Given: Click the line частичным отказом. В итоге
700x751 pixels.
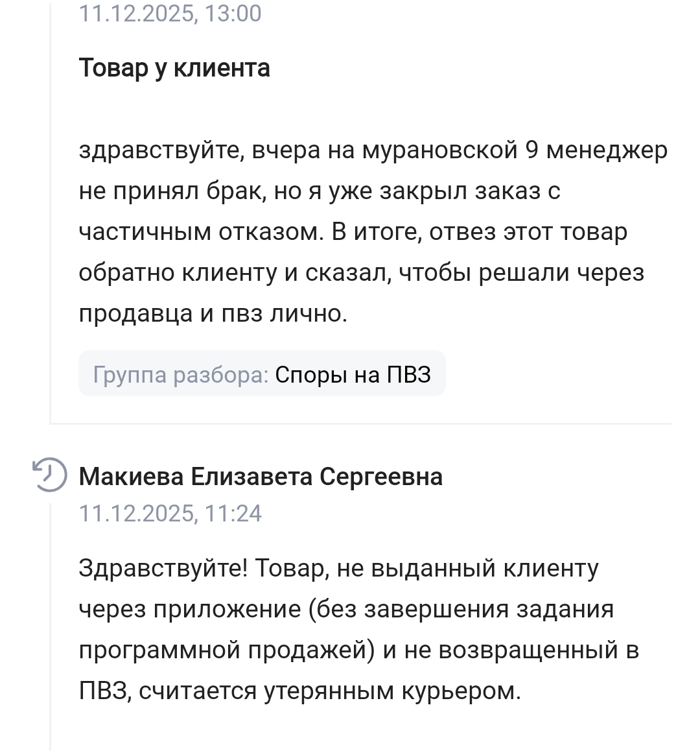Looking at the screenshot, I should coord(353,232).
